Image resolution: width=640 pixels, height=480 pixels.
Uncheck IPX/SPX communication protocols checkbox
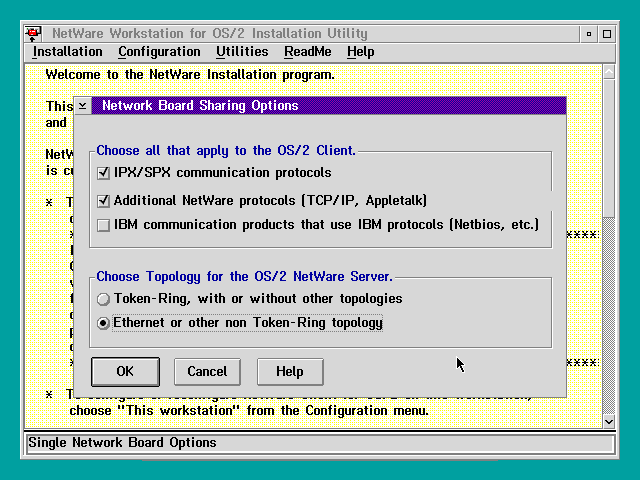(x=103, y=173)
